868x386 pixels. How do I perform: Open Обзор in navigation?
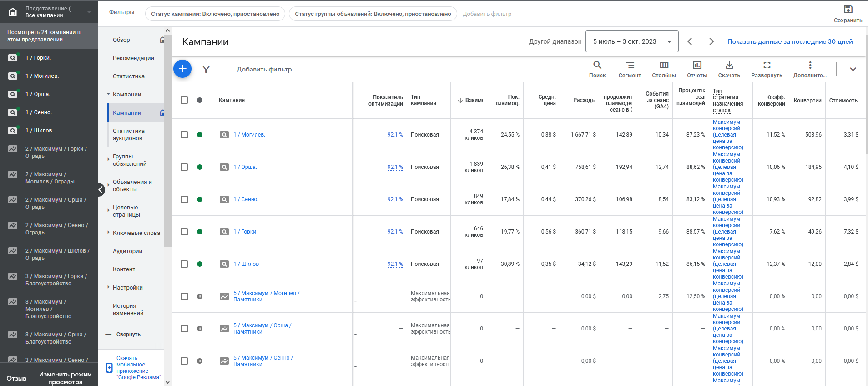(x=121, y=40)
